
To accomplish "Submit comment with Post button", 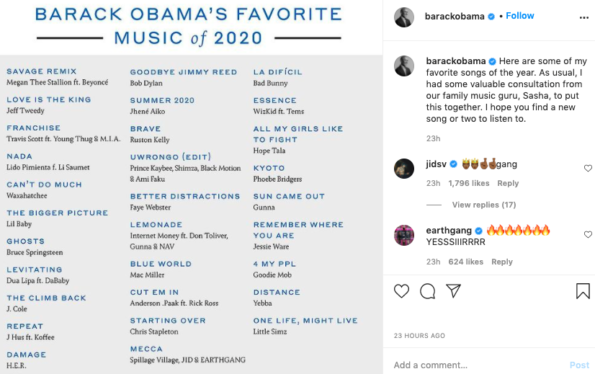I will (579, 365).
